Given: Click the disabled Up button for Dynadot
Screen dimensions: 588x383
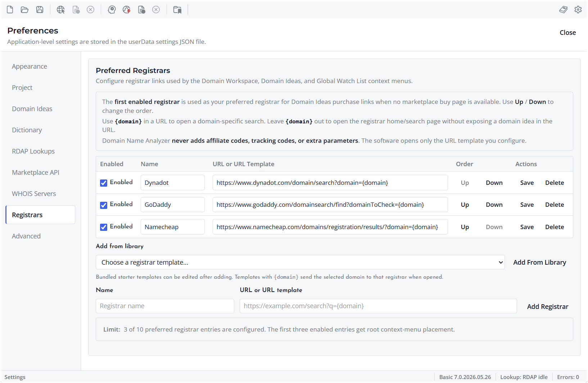Looking at the screenshot, I should [x=465, y=183].
